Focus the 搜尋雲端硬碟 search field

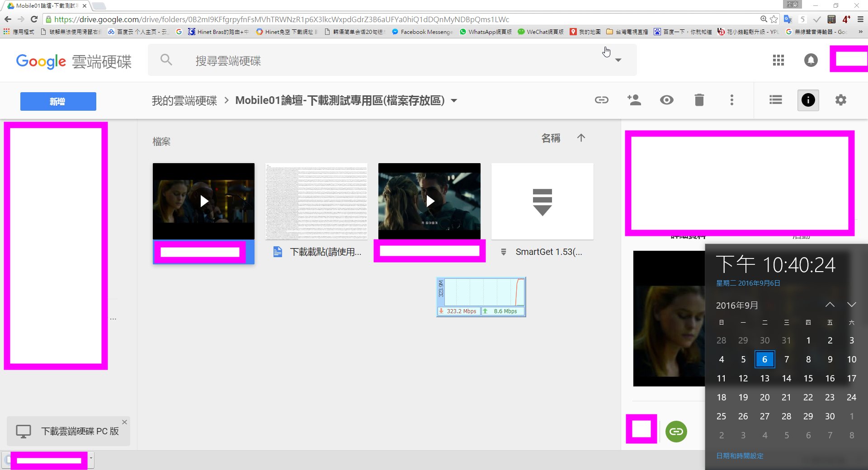pos(392,60)
